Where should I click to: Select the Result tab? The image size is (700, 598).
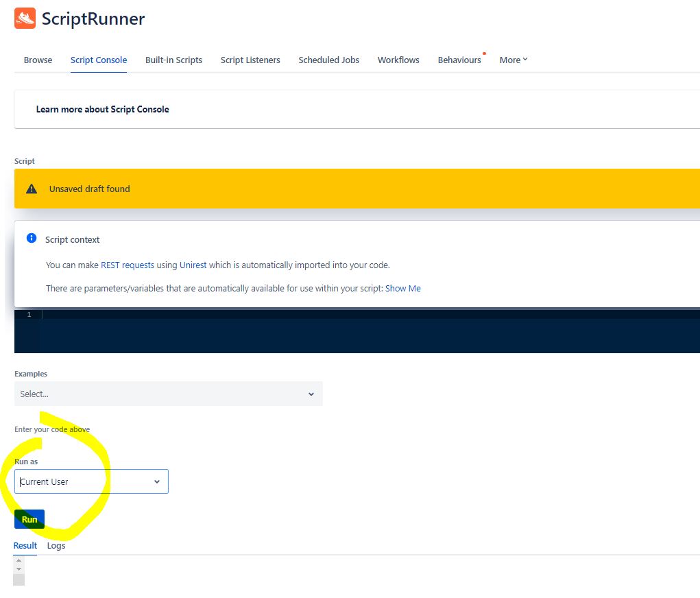pos(25,545)
